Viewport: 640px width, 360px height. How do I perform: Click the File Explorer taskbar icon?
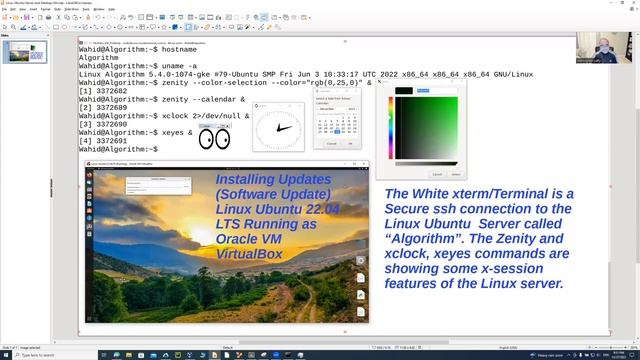[x=129, y=355]
